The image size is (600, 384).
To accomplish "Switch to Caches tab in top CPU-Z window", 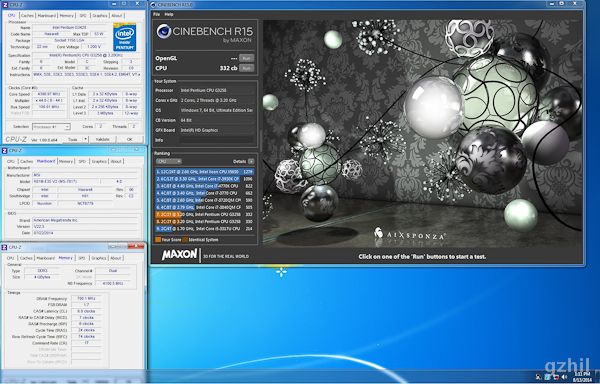I will click(x=27, y=16).
